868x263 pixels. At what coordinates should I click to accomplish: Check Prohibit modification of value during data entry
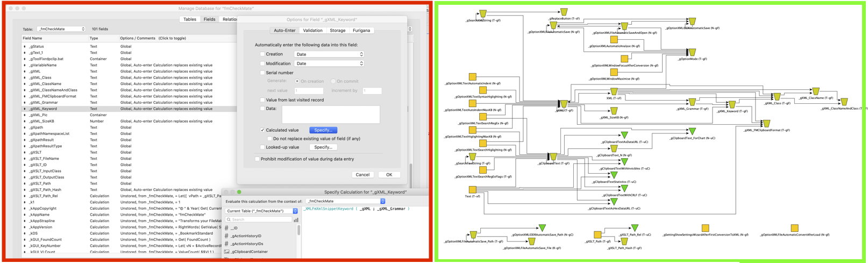pyautogui.click(x=257, y=159)
